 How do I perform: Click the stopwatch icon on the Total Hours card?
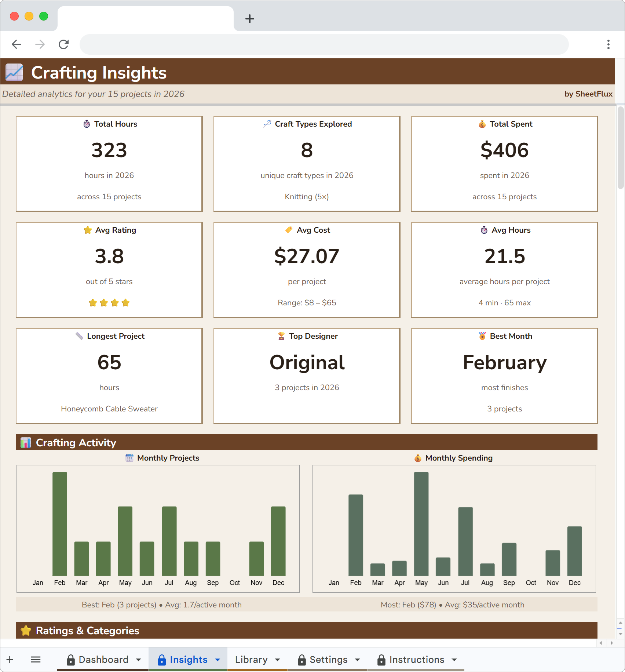(87, 124)
